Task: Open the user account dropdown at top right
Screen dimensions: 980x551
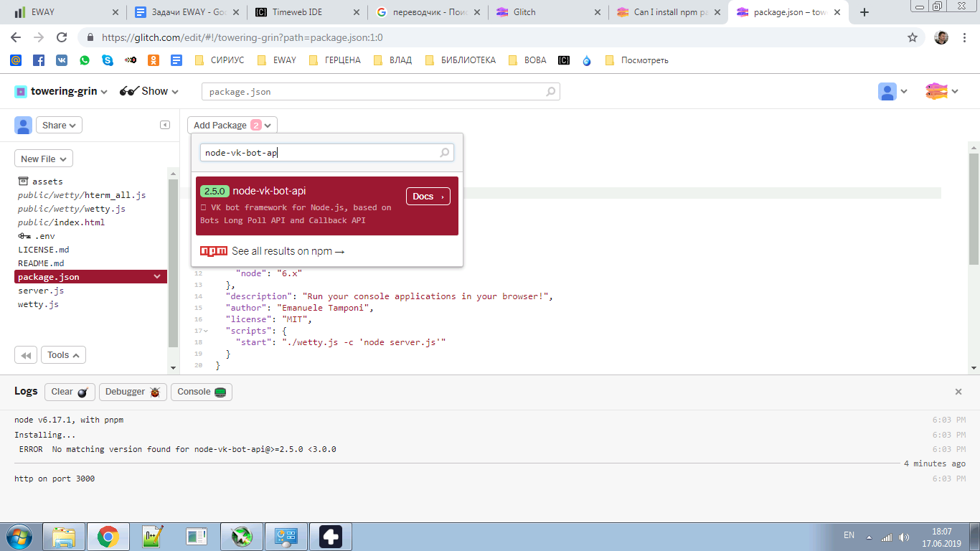Action: pyautogui.click(x=893, y=92)
